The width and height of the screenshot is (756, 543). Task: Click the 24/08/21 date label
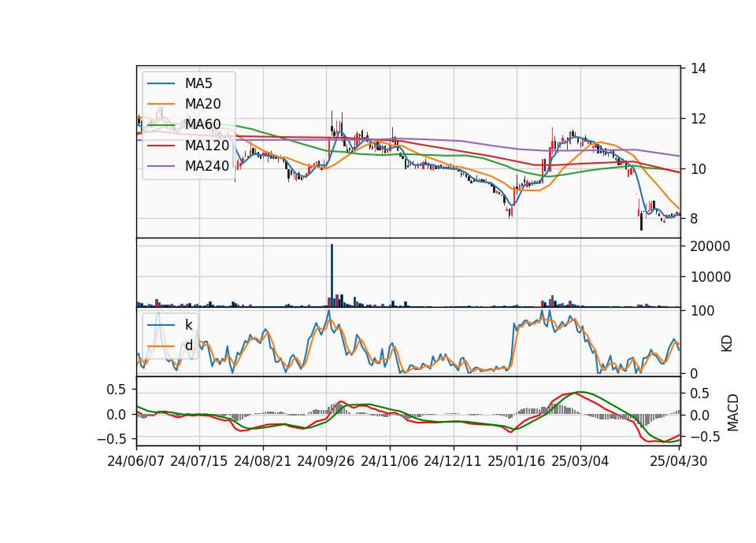263,461
